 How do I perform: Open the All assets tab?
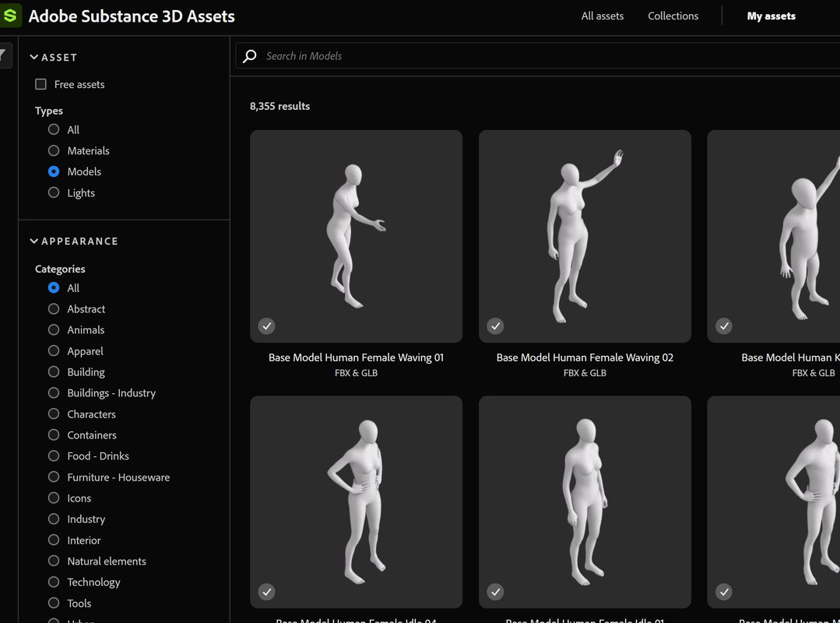click(x=602, y=16)
